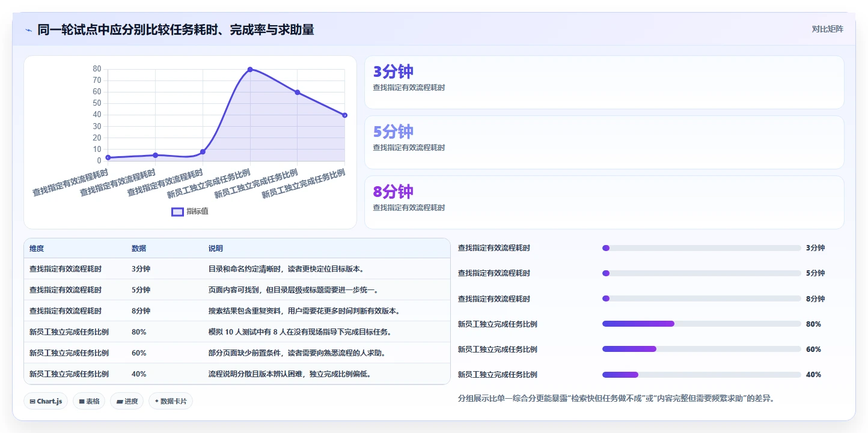Click description starting "搜索结果包含重复资料"
The width and height of the screenshot is (868, 433).
(305, 311)
